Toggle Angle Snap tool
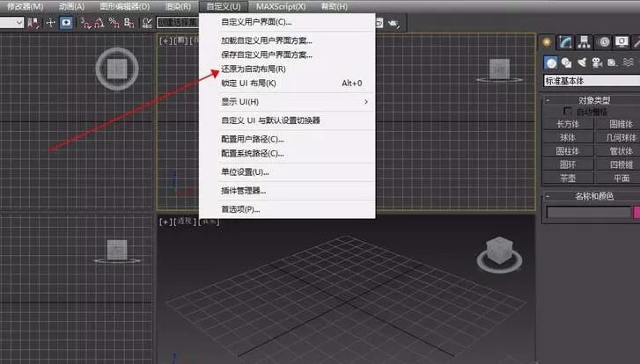 coord(99,23)
